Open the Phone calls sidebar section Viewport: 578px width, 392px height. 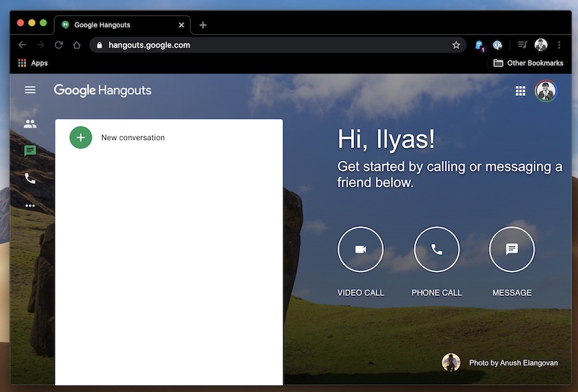tap(30, 178)
